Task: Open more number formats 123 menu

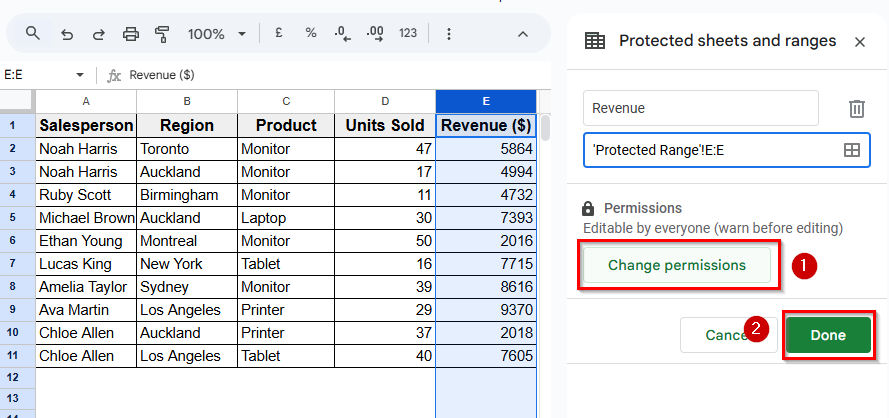Action: [408, 34]
